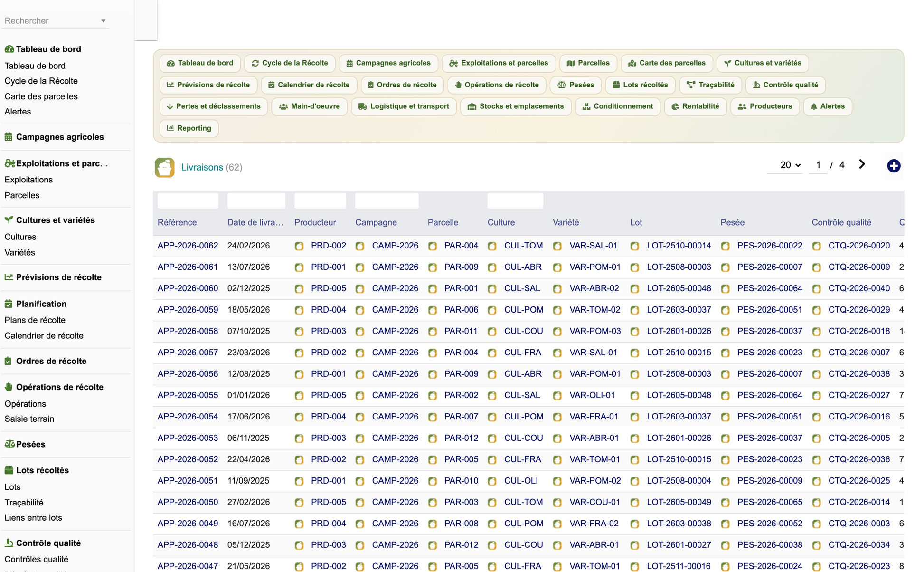
Task: Open Pertes et déclassements tab
Action: 214,106
